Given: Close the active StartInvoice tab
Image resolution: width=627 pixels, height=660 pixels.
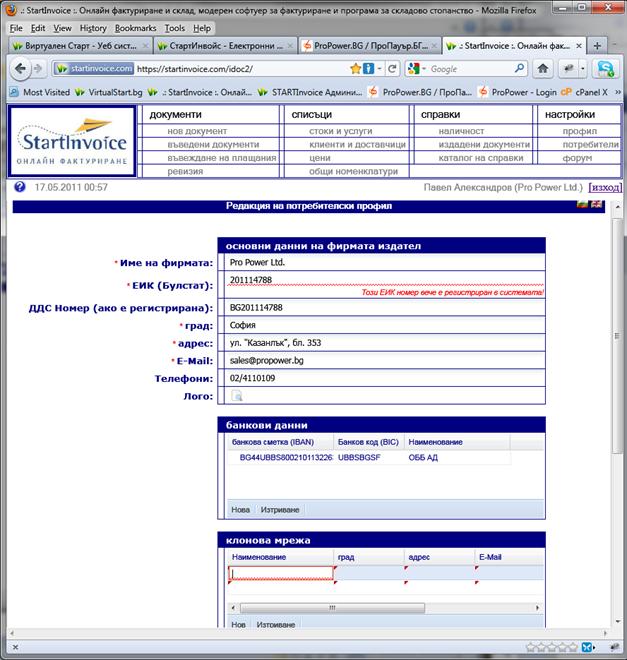Looking at the screenshot, I should pos(579,45).
